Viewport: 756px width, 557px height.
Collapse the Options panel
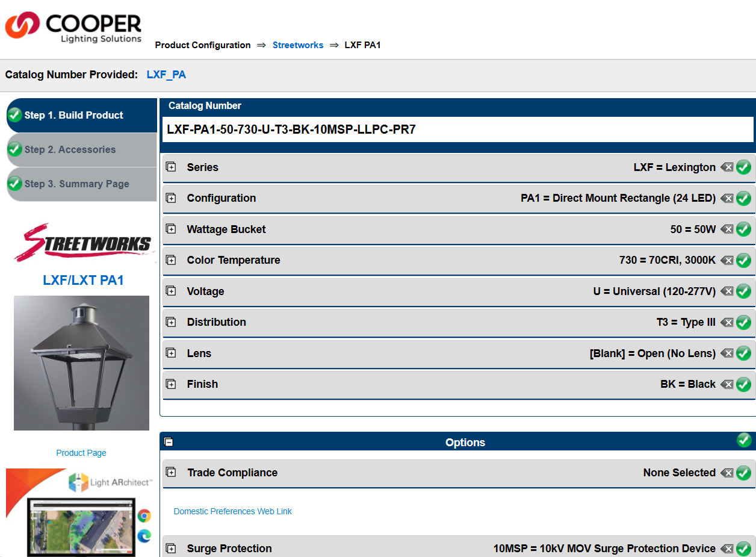coord(169,443)
